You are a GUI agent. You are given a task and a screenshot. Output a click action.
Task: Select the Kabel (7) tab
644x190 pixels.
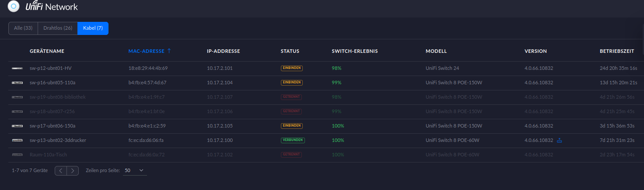(93, 28)
